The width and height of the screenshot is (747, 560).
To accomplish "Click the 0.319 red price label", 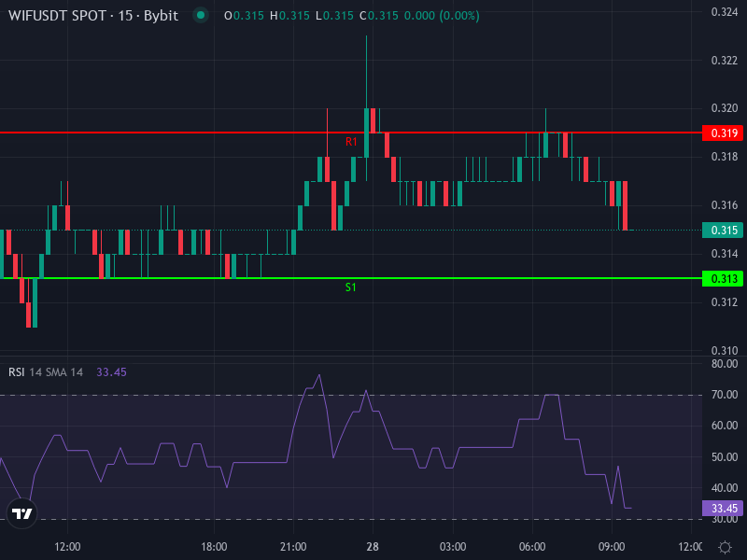I will (x=724, y=133).
